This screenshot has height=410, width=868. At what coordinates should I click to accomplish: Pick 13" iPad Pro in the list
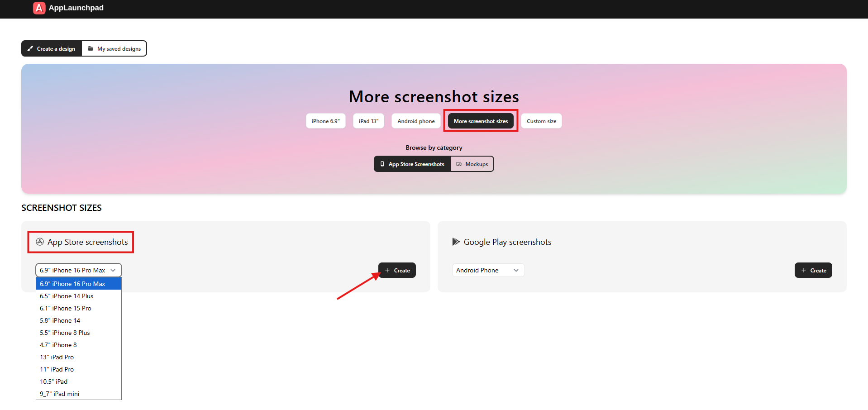pos(57,357)
